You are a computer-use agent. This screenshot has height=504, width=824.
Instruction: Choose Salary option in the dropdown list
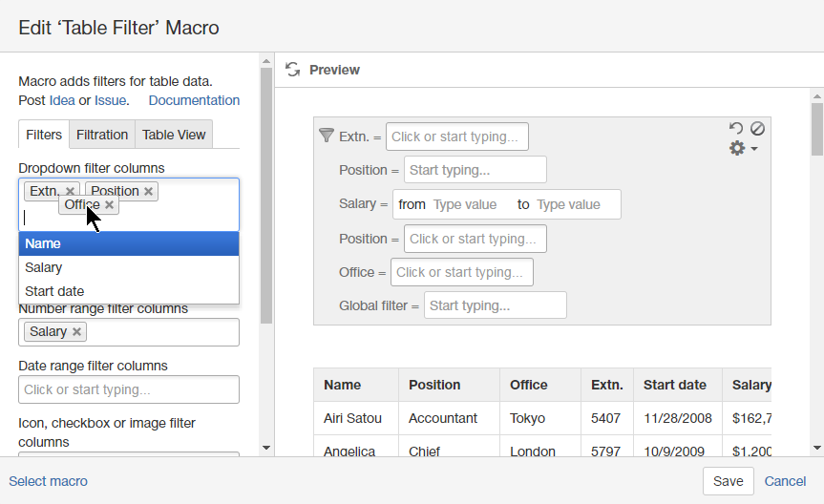coord(128,267)
